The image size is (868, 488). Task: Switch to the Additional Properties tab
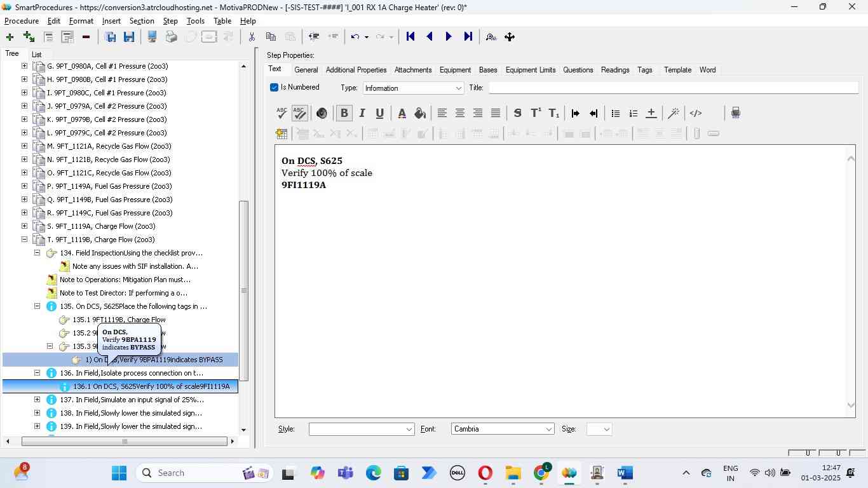pos(356,70)
